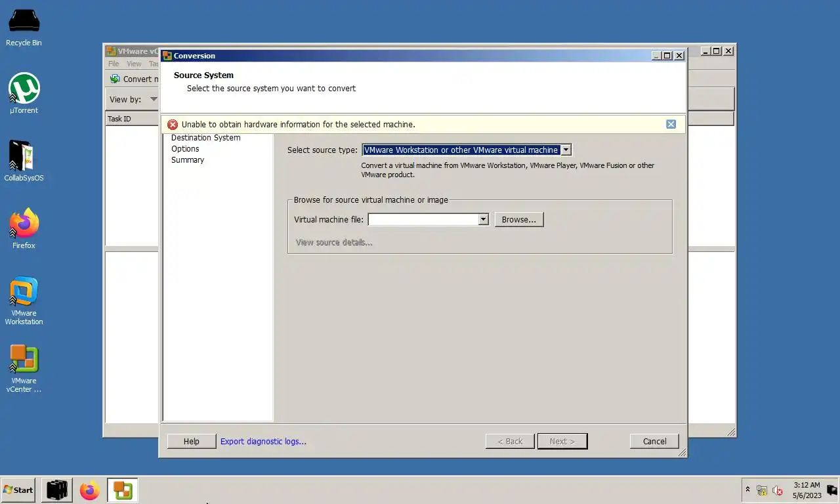Click Conversion dialog title bar icon

[167, 56]
